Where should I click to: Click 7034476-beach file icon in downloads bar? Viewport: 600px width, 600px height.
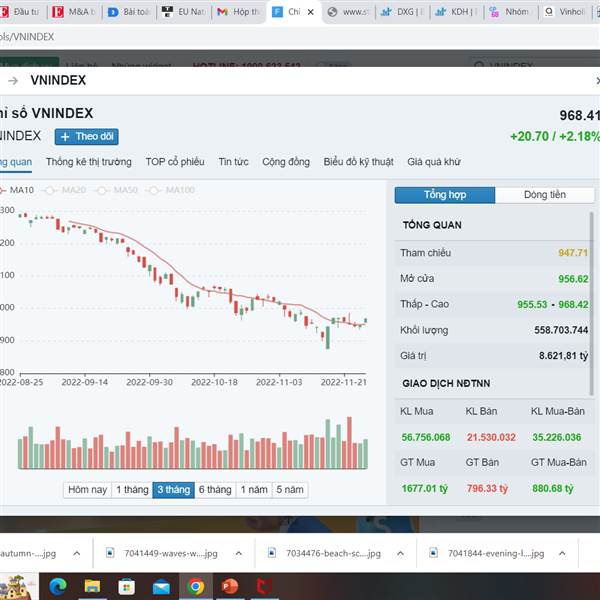(x=272, y=553)
